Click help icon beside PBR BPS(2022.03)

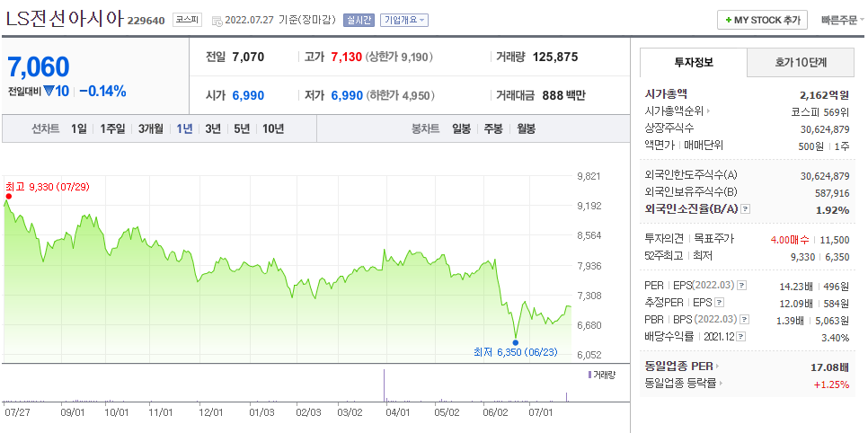coord(745,320)
